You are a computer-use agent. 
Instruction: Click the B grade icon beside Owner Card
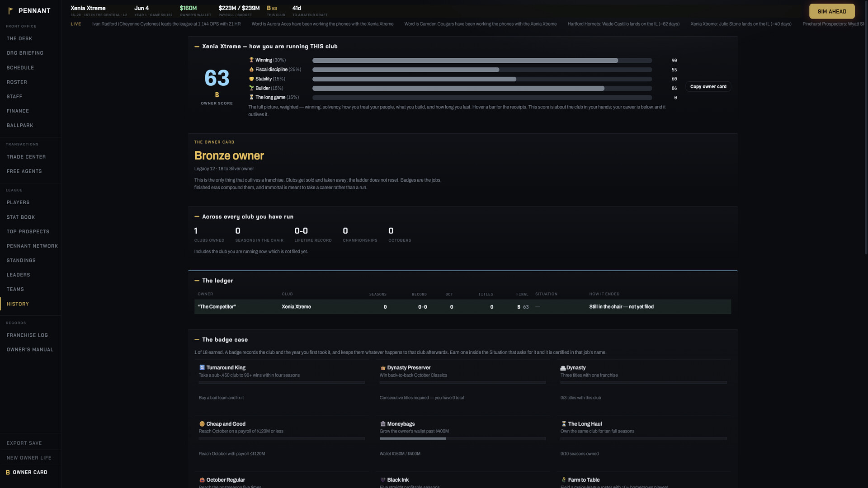pyautogui.click(x=8, y=472)
